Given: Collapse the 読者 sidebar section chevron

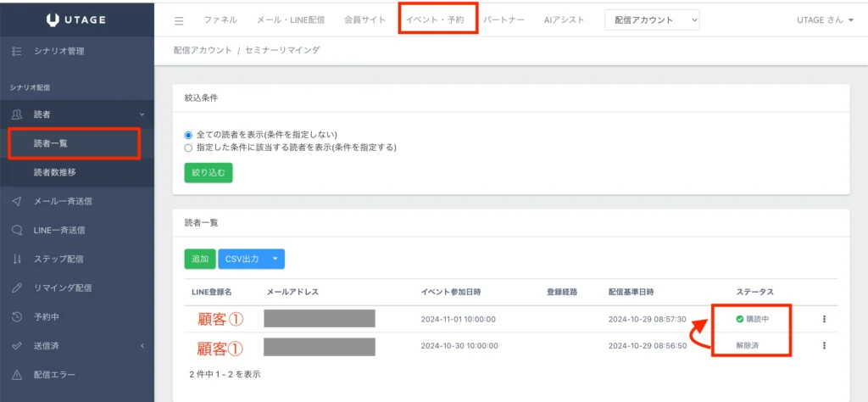Looking at the screenshot, I should pyautogui.click(x=142, y=114).
